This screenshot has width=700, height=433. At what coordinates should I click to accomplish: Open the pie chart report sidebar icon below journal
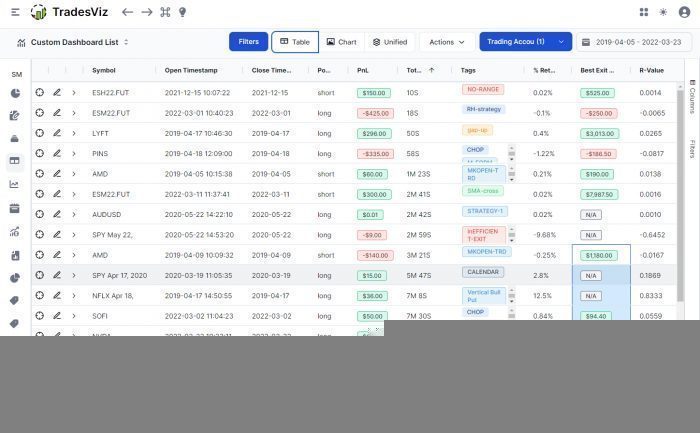tap(15, 278)
